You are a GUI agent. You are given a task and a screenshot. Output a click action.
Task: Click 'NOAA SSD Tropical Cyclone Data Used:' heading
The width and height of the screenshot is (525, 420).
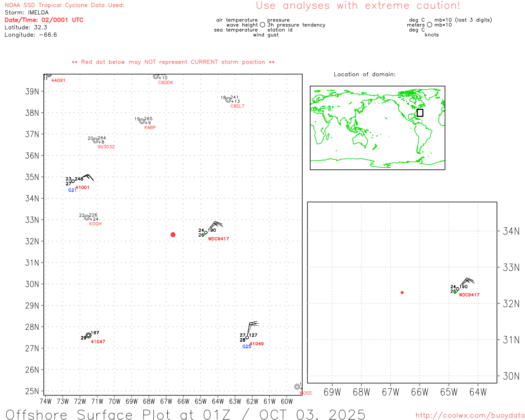click(64, 5)
